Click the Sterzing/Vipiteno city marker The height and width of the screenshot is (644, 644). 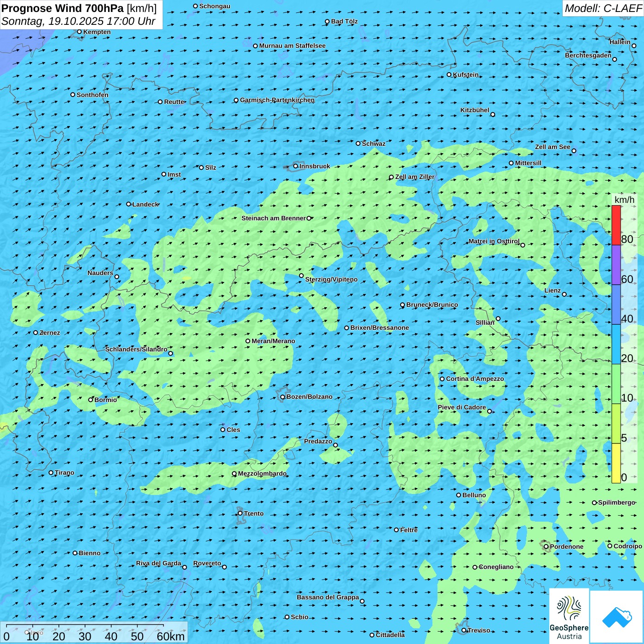[x=301, y=276]
